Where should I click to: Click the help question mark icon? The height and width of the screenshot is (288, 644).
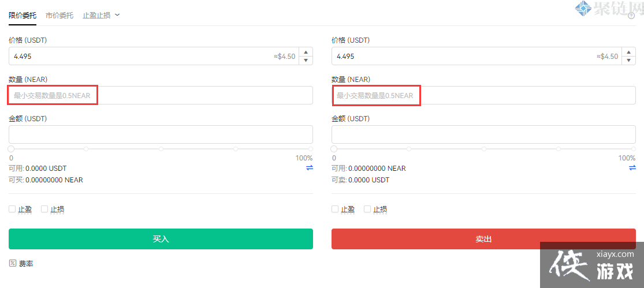point(631,16)
